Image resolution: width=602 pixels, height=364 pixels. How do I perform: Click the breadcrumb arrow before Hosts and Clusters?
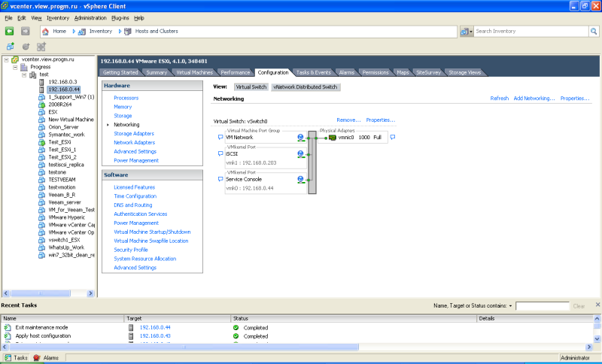click(120, 32)
